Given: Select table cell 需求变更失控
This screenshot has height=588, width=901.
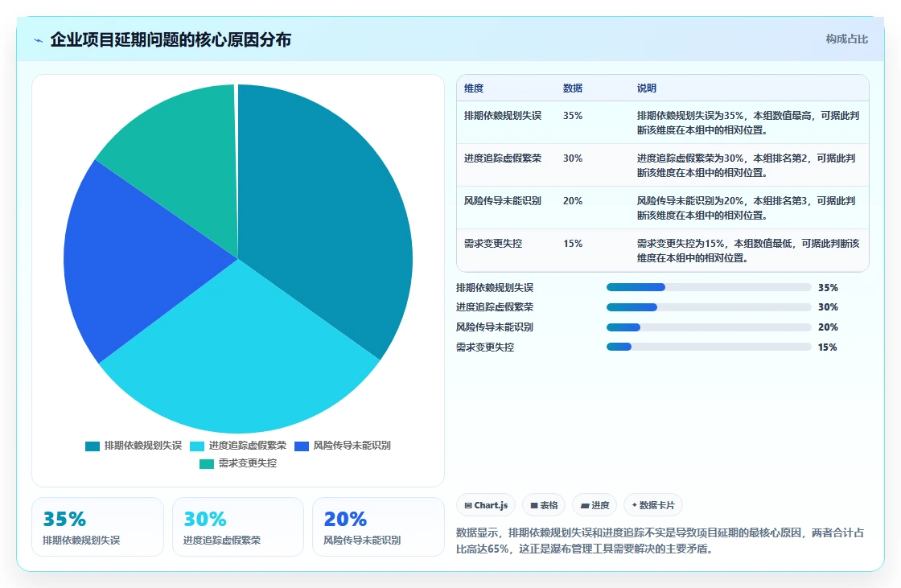Looking at the screenshot, I should pyautogui.click(x=493, y=244).
